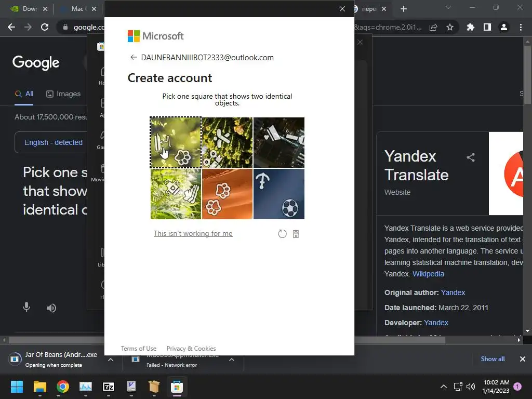
Task: Reload the Google page in Chrome
Action: (x=45, y=27)
